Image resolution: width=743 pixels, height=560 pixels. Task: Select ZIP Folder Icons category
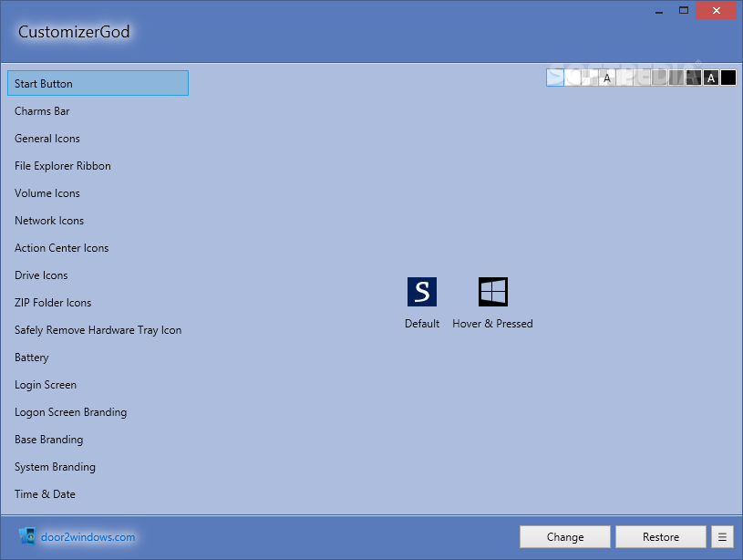click(x=98, y=303)
